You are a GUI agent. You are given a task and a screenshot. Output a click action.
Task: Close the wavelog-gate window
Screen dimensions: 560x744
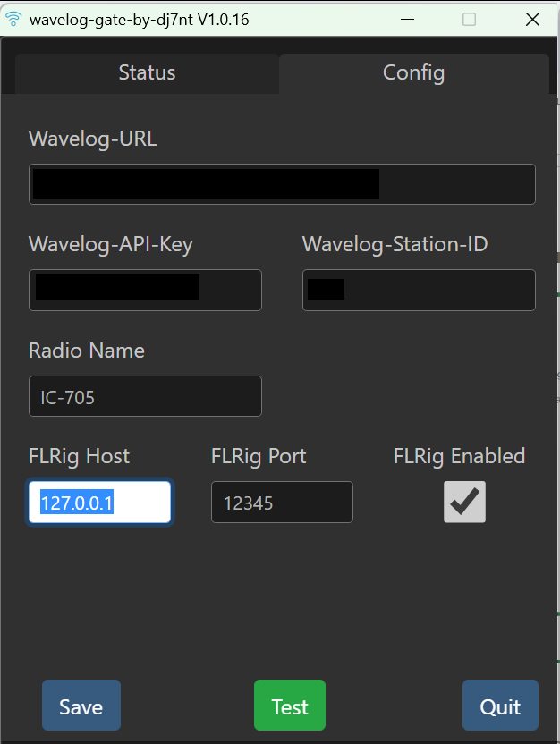532,20
